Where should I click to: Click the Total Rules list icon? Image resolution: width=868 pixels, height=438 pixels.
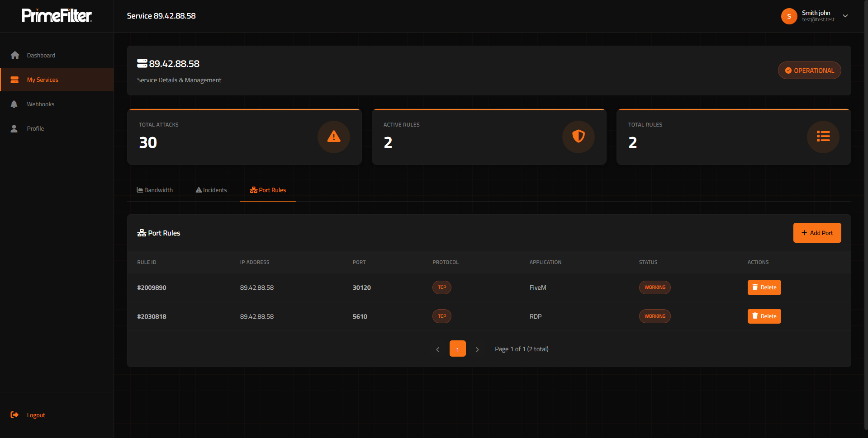[x=823, y=137]
